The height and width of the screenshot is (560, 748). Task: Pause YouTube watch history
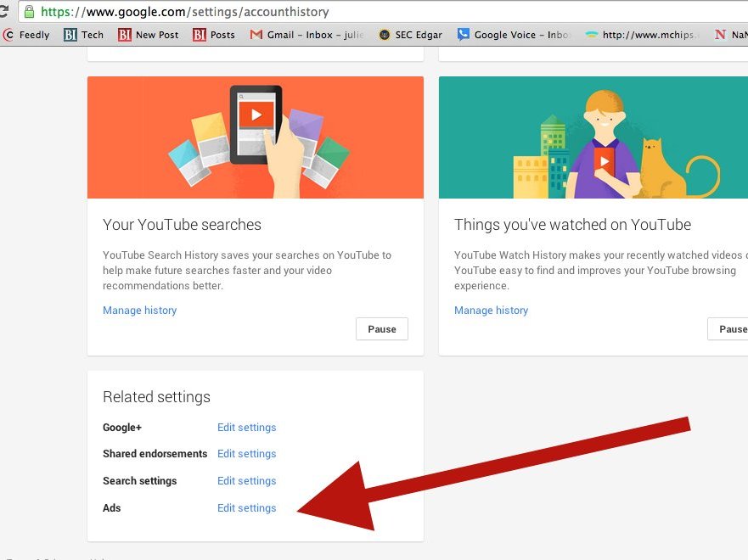(x=730, y=329)
